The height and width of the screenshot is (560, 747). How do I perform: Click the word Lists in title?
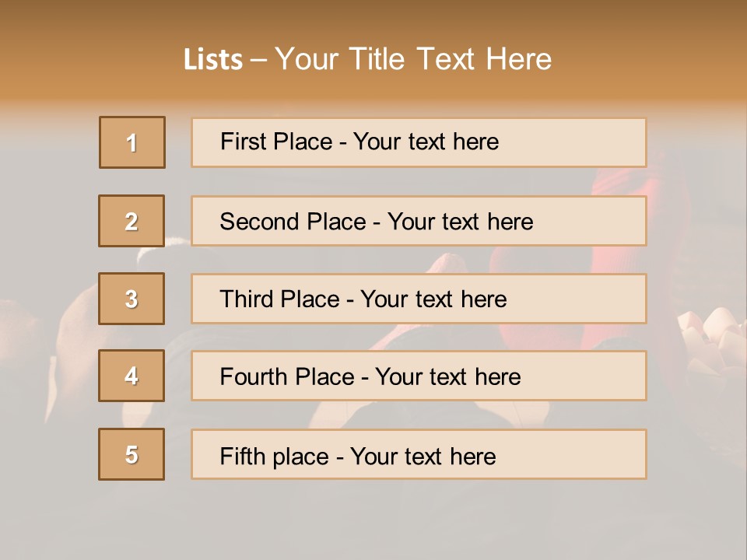pyautogui.click(x=212, y=60)
